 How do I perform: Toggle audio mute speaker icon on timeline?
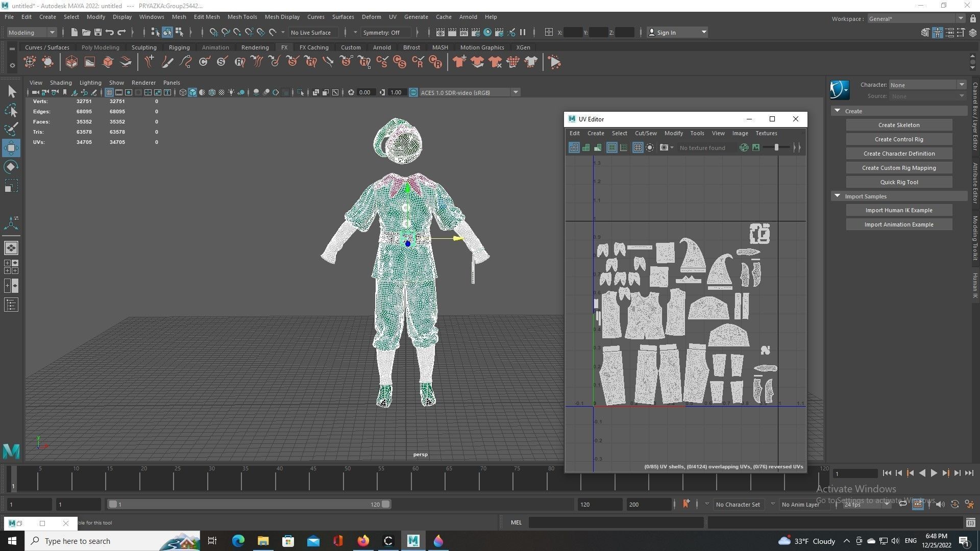click(940, 504)
